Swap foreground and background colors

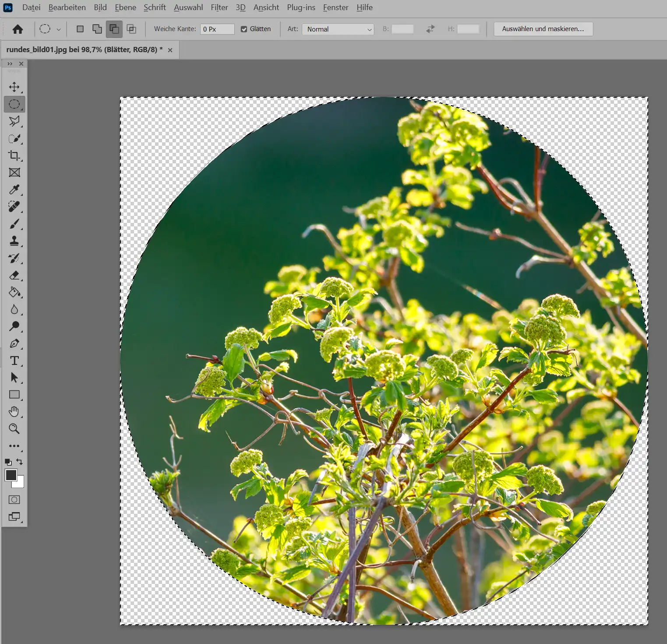click(20, 462)
